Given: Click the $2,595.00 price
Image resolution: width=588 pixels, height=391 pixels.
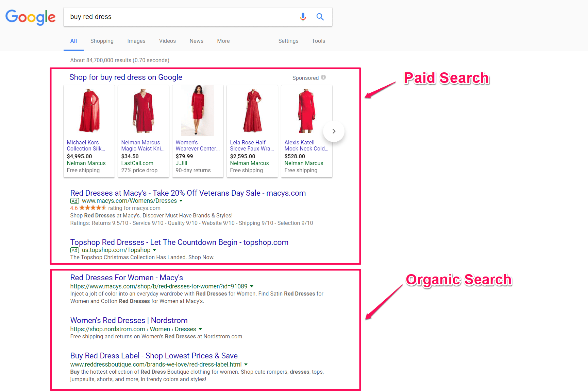Looking at the screenshot, I should tap(242, 157).
